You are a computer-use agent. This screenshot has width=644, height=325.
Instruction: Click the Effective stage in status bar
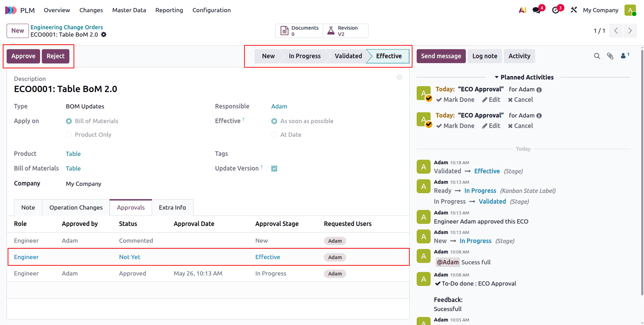click(389, 56)
